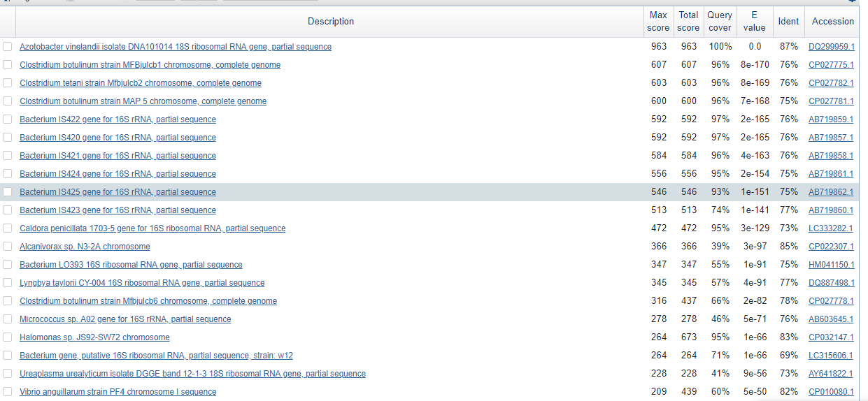Screen dimensions: 868x401
Task: Check the Azotobacter vinelandii row checkbox
Action: coord(7,47)
